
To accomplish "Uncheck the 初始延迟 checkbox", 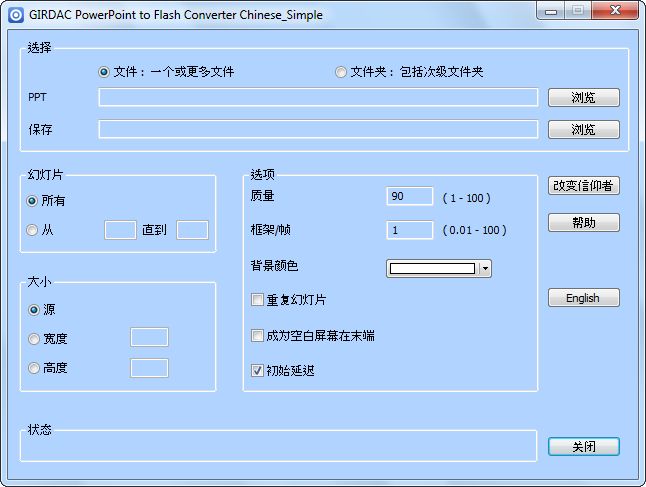I will point(257,370).
